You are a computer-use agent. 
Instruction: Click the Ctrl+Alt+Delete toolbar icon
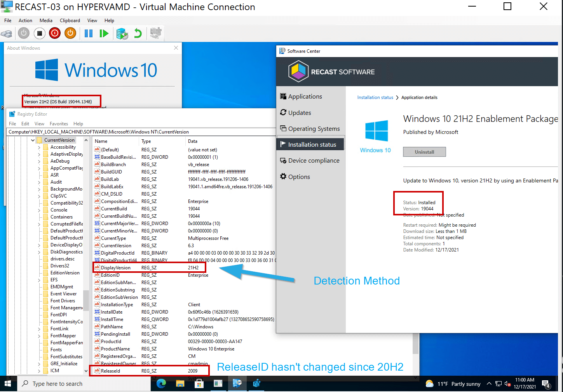pyautogui.click(x=6, y=33)
